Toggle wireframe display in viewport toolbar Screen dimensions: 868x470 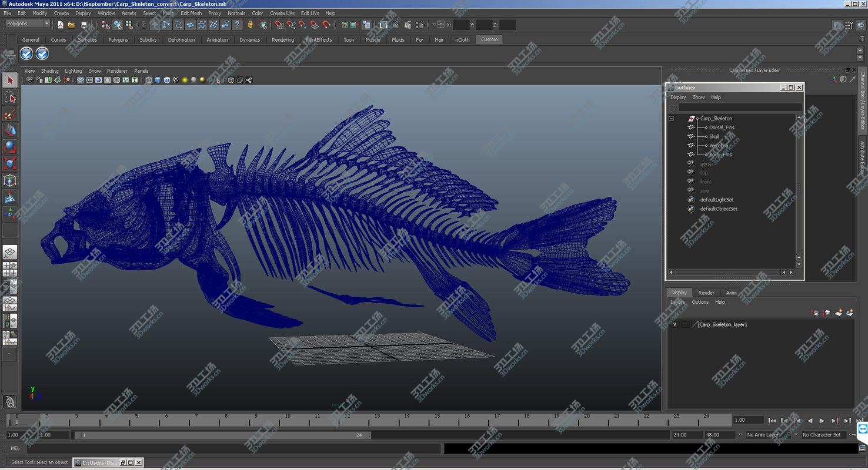click(x=149, y=80)
